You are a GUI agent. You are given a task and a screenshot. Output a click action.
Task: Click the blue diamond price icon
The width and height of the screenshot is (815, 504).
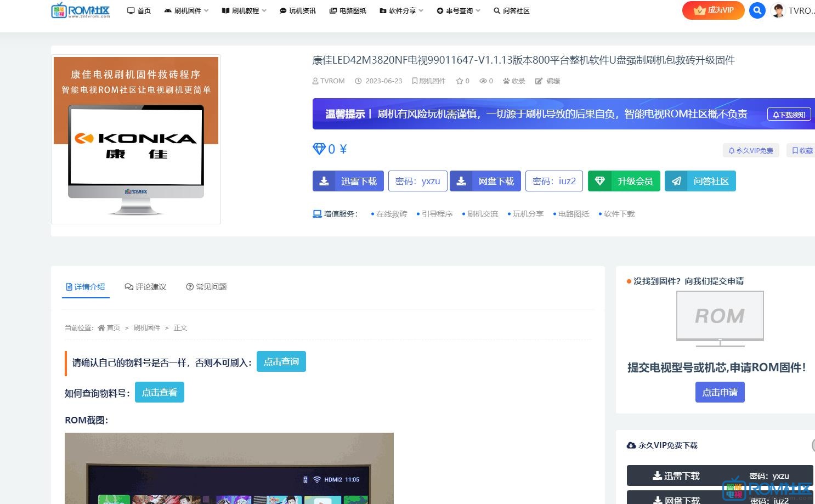(x=319, y=149)
